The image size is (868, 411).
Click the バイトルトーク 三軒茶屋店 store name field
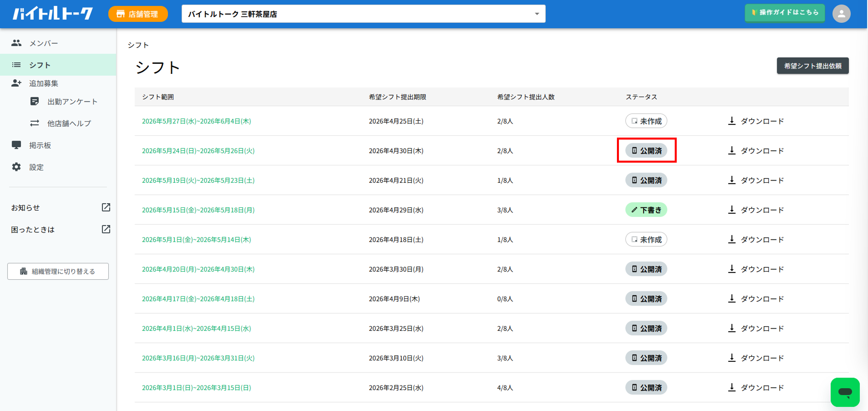point(363,14)
